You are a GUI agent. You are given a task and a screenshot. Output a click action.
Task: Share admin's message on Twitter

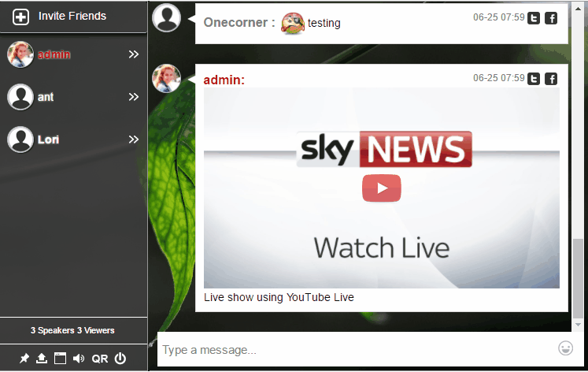534,79
